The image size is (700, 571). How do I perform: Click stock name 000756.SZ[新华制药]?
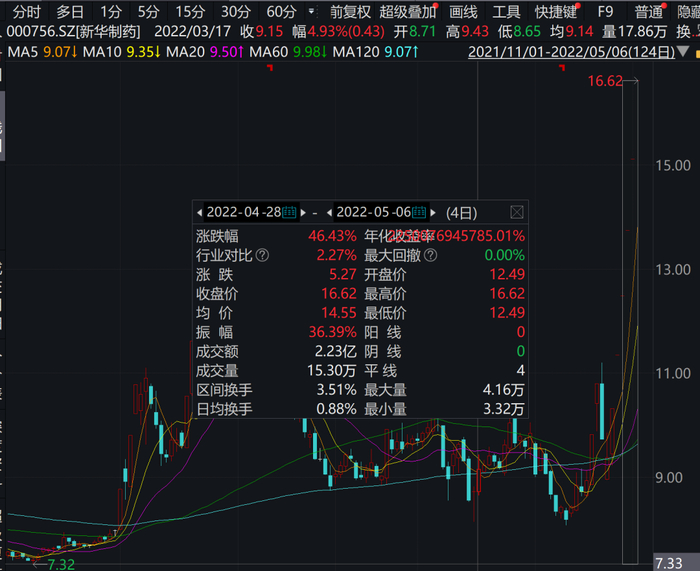[x=73, y=32]
